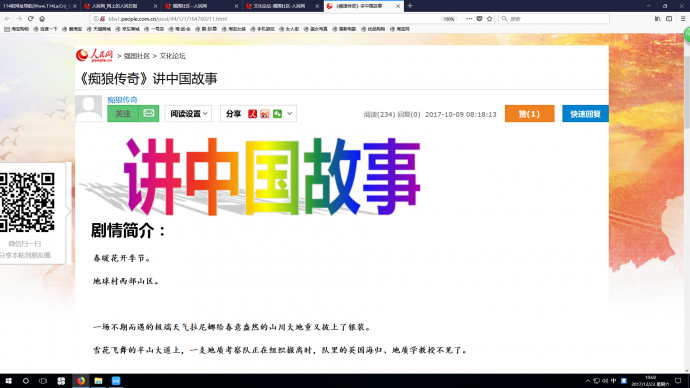Close the first 114 navigation tab
Viewport: 690px width, 388px height.
point(74,6)
